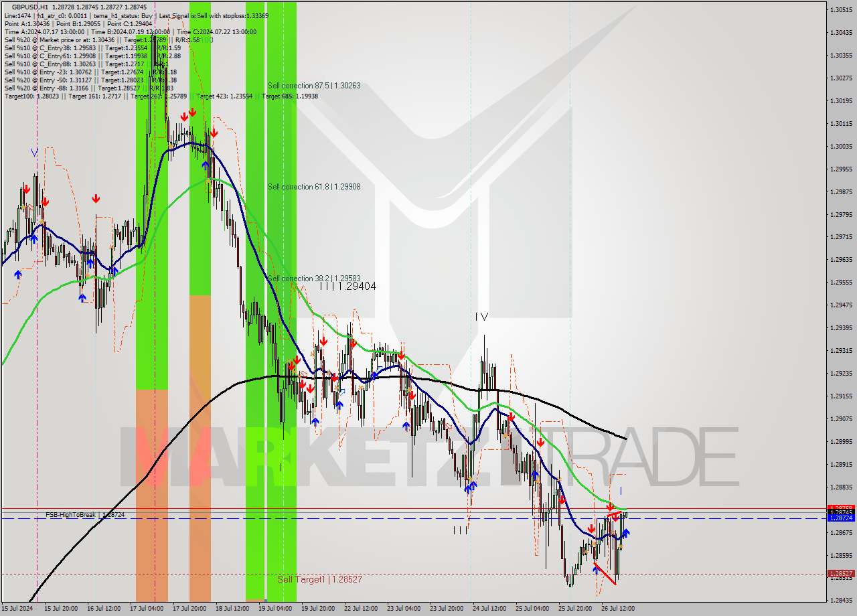The height and width of the screenshot is (616, 857).
Task: Click the blue V wave marker
Action: coord(34,153)
